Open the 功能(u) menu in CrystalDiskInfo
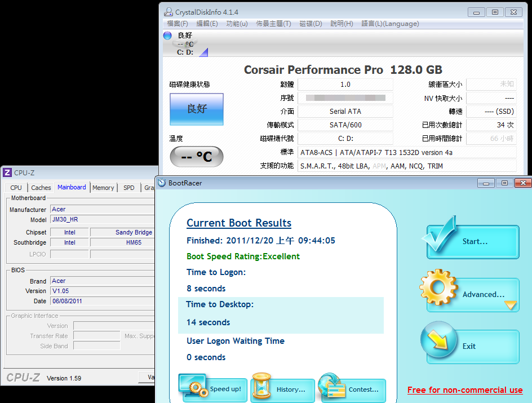Image resolution: width=532 pixels, height=403 pixels. (237, 24)
